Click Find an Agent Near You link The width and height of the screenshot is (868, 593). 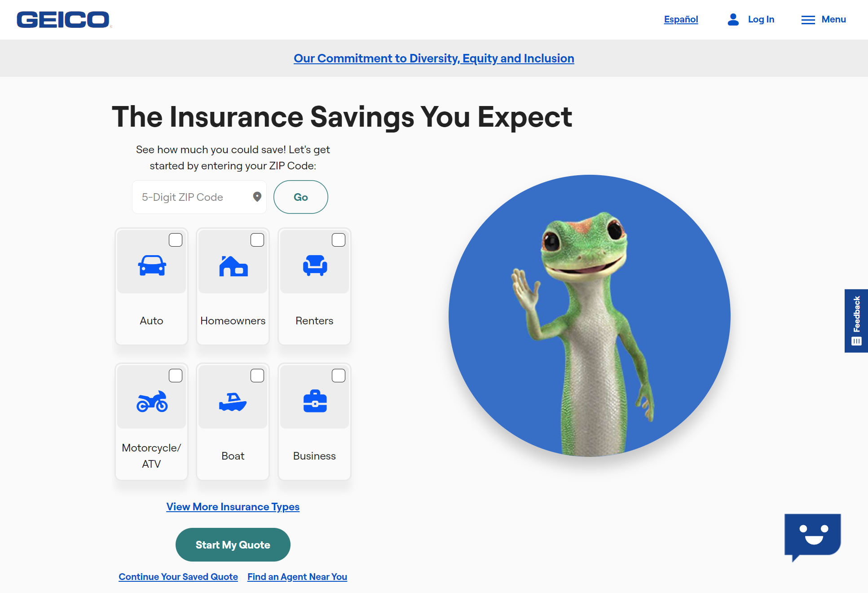[296, 576]
